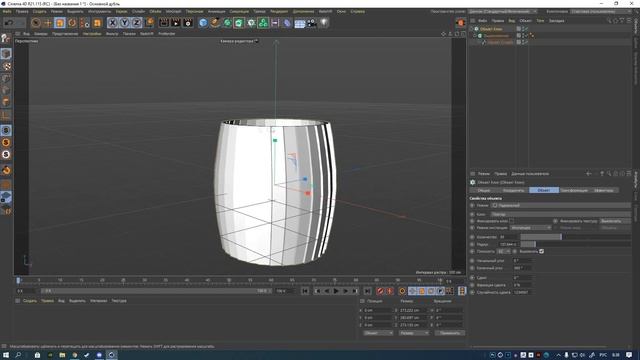This screenshot has height=360, width=640.
Task: Open the Файл menu in main menu bar
Action: [7, 11]
